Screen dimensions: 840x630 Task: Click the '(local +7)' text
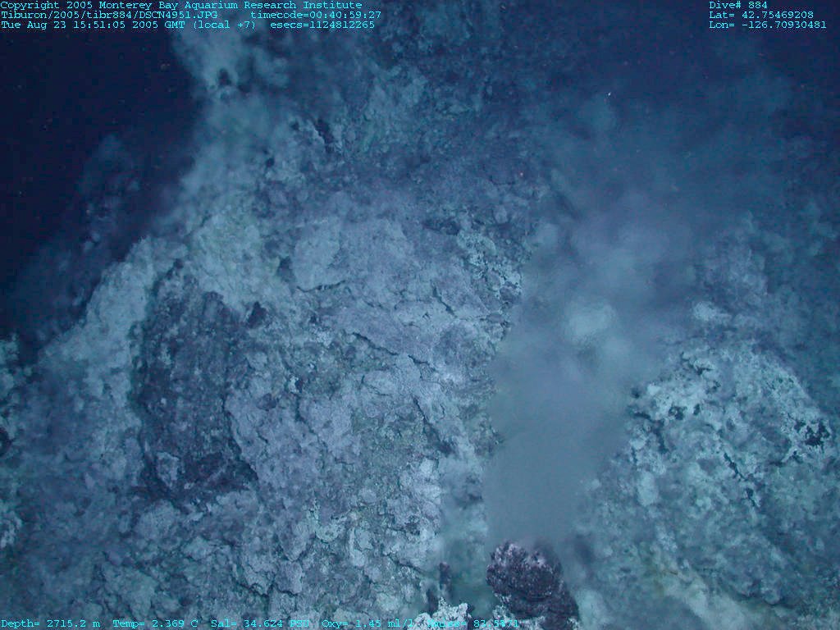[x=224, y=25]
